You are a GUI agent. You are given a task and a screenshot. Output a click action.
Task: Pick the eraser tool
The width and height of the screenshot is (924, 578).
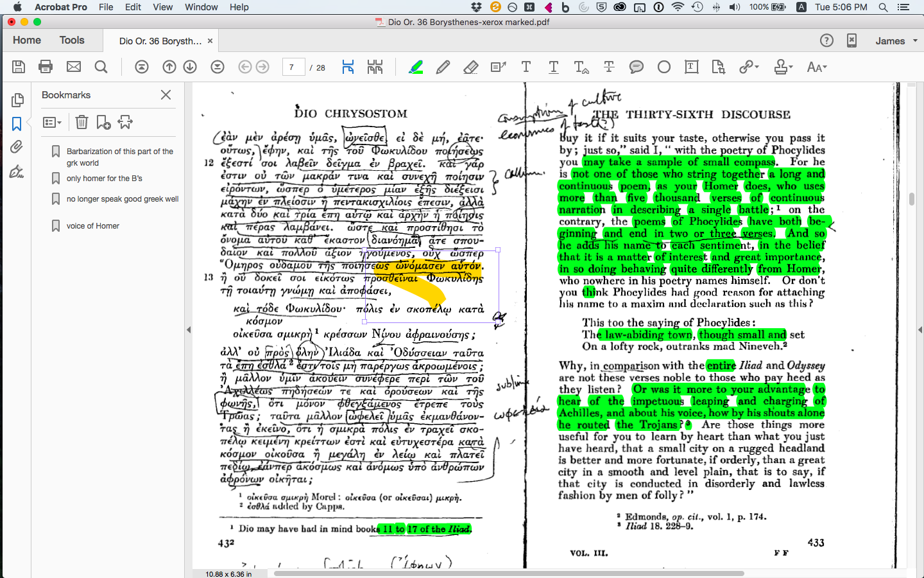point(470,67)
